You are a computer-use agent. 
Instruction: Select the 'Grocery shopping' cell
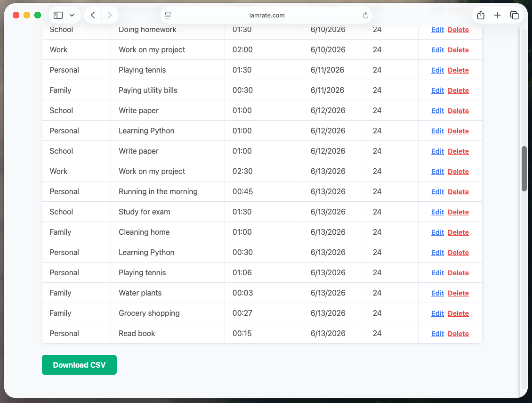(168, 313)
